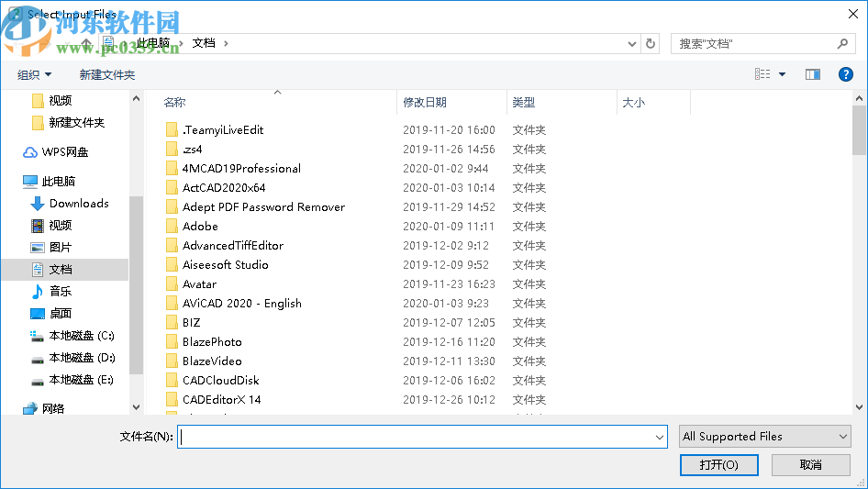Click the Aiseesoft Studio folder icon
Screen dimensions: 868x489
(x=172, y=265)
